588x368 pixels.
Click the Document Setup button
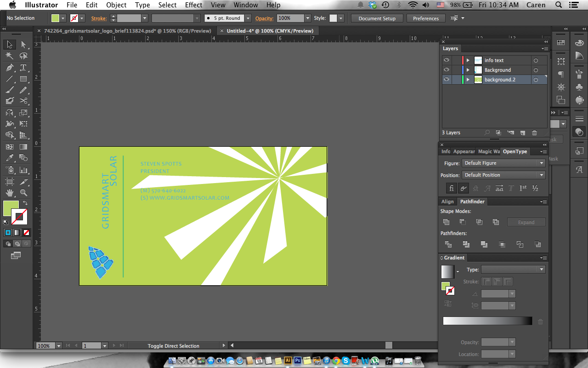tap(377, 18)
